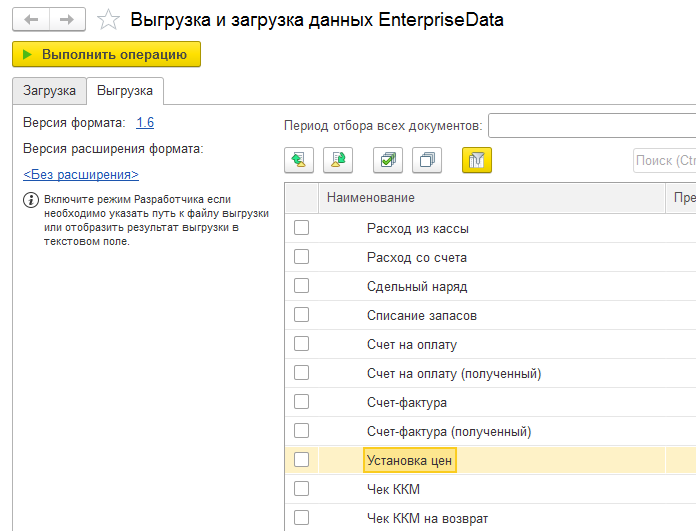Go back with the left arrow button
The height and width of the screenshot is (531, 696).
31,20
